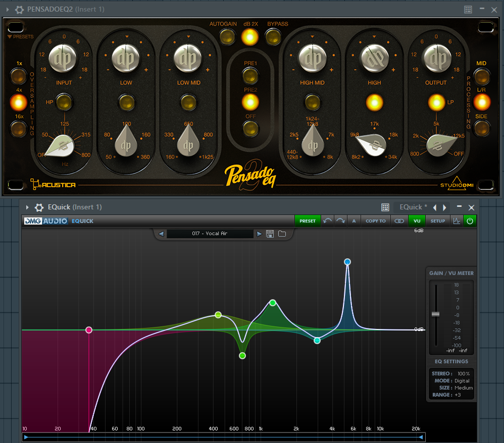Toggle the VU meter tab

point(417,221)
